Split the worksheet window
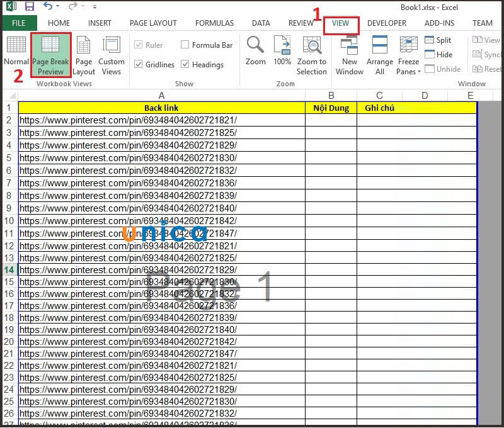This screenshot has height=428, width=504. (x=438, y=40)
